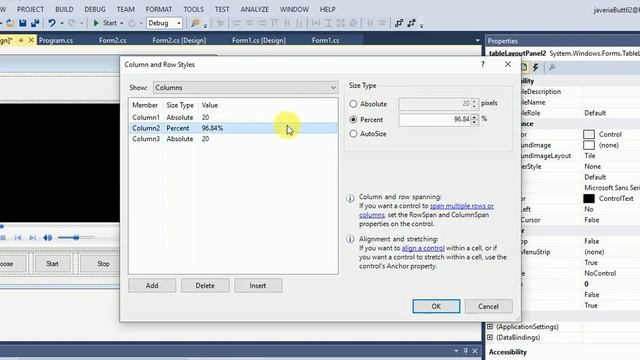Open the PROJECT menu
The height and width of the screenshot is (360, 640).
click(30, 9)
